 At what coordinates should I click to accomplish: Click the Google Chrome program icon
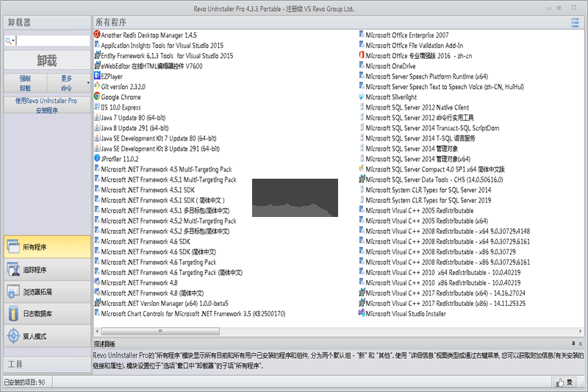[x=97, y=96]
